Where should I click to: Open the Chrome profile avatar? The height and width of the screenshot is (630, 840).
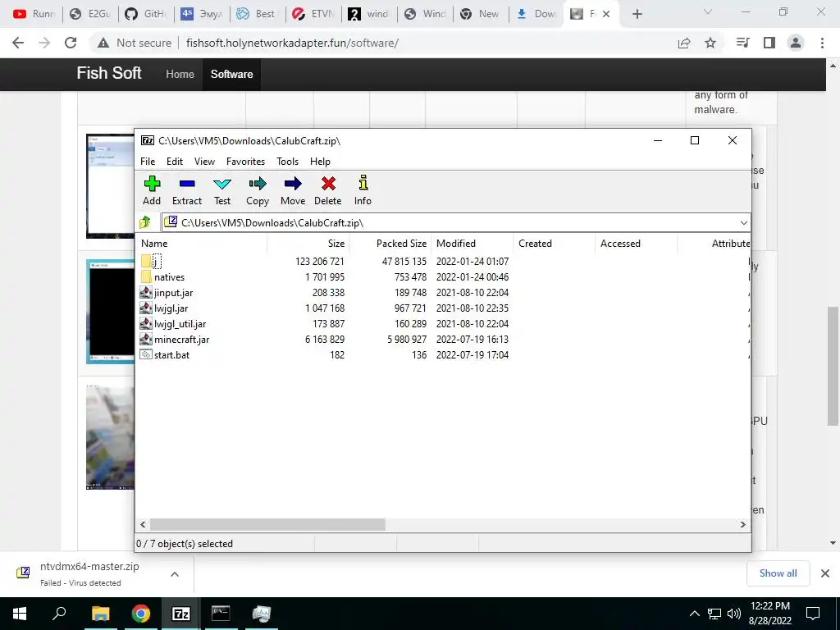pyautogui.click(x=796, y=43)
